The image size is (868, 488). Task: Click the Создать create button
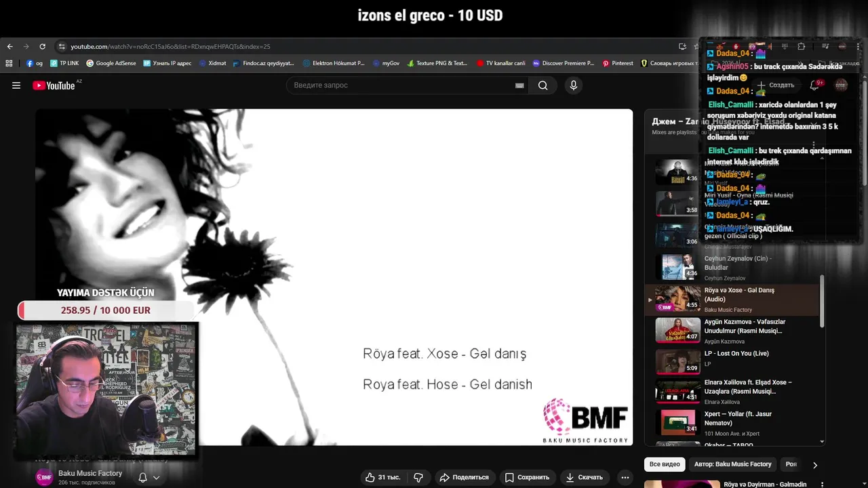tap(776, 85)
